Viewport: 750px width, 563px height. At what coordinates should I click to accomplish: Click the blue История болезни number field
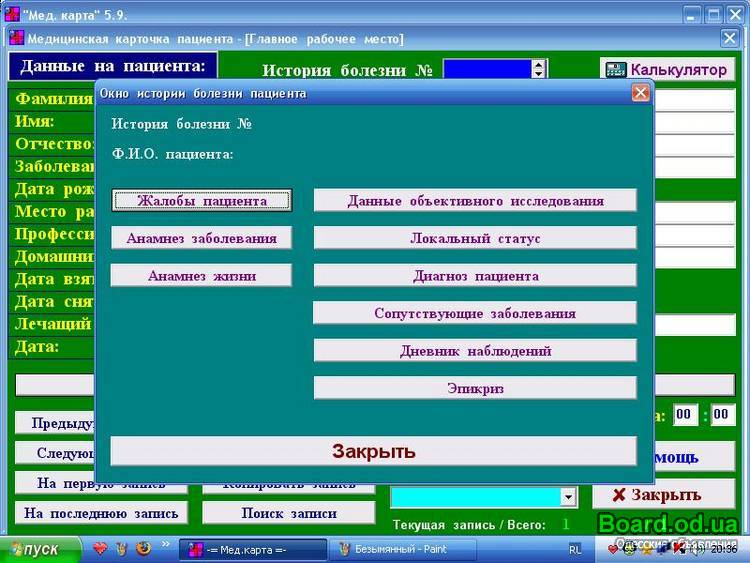(x=487, y=70)
